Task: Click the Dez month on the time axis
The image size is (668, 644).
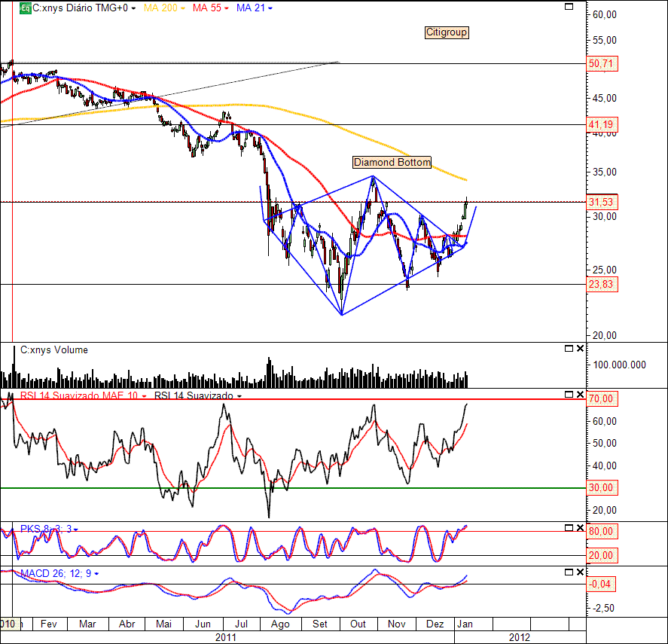Action: [435, 624]
